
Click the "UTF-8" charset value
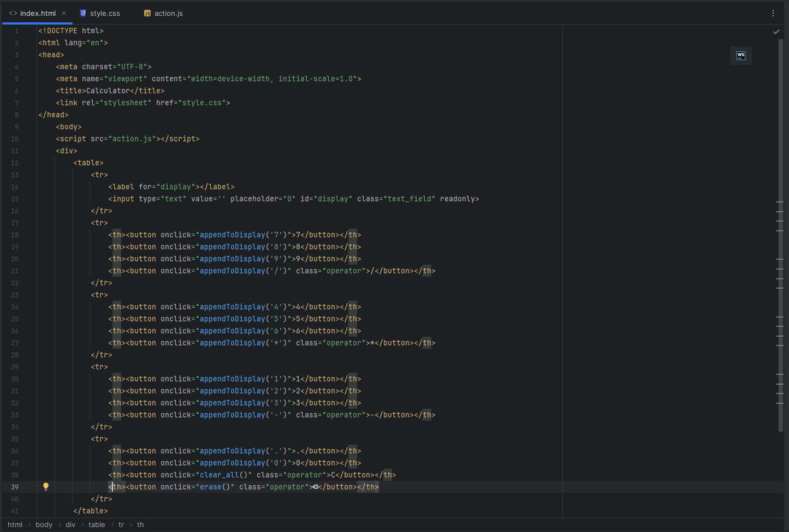[132, 67]
